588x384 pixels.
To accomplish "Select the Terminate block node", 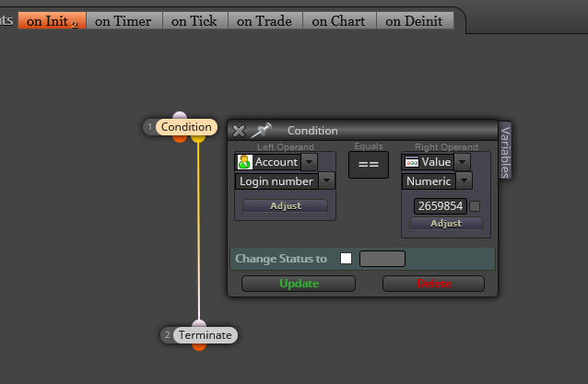I will pyautogui.click(x=206, y=335).
